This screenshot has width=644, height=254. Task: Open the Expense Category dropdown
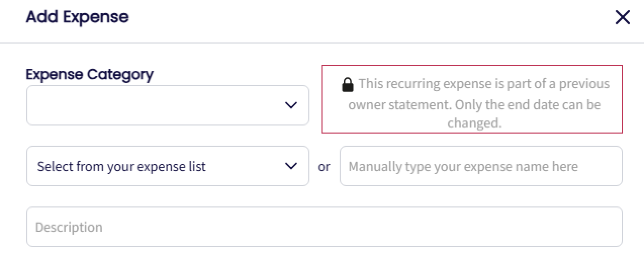pyautogui.click(x=167, y=105)
